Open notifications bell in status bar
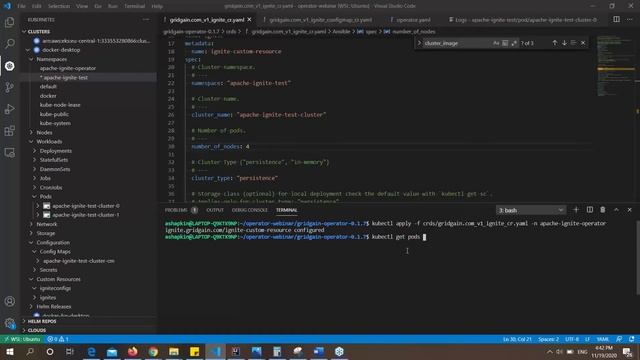 pyautogui.click(x=631, y=339)
